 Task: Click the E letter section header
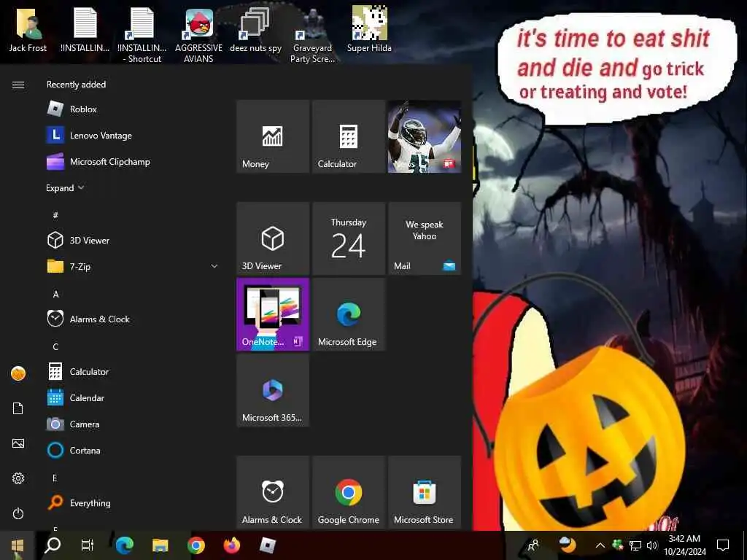pos(55,478)
